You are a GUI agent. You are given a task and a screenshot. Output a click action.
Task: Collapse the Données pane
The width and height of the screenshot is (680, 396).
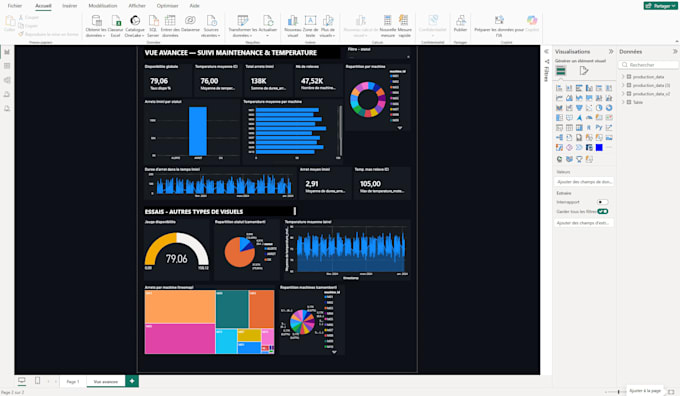coord(675,52)
